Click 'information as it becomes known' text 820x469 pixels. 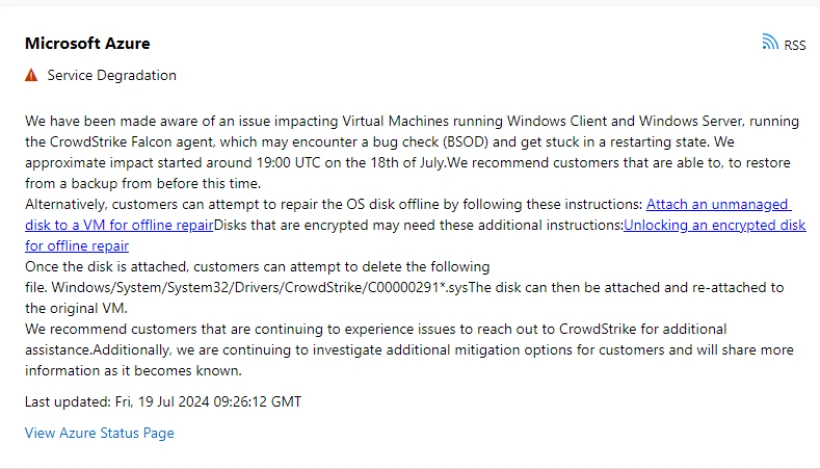(133, 371)
